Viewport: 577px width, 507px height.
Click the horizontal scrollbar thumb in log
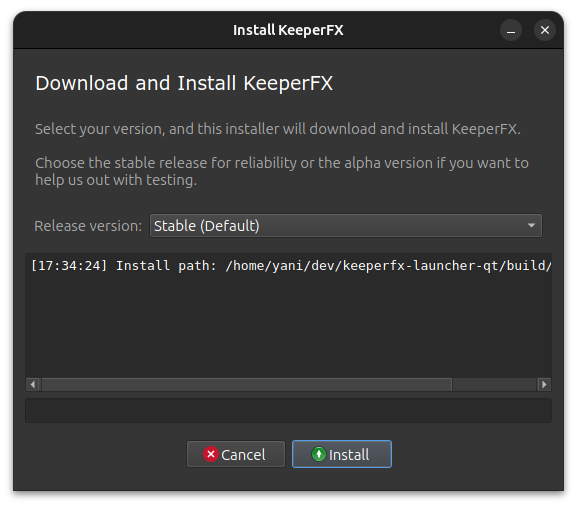pos(247,384)
